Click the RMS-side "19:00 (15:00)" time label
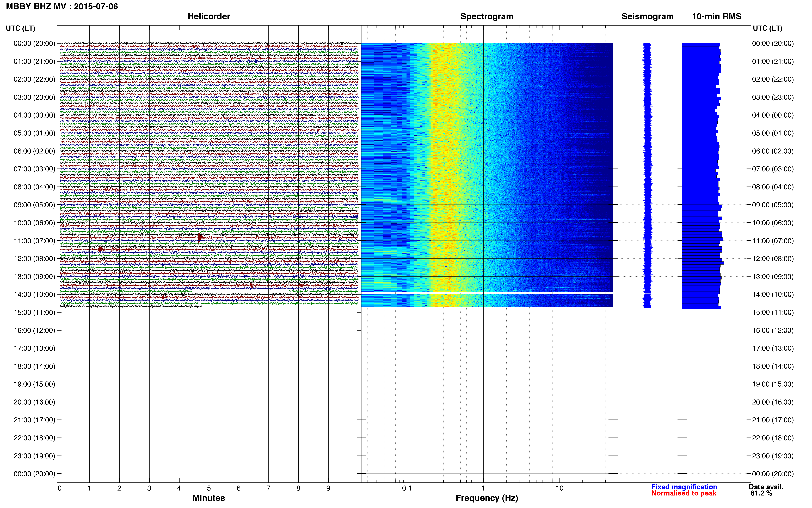812x508 pixels. (x=773, y=384)
